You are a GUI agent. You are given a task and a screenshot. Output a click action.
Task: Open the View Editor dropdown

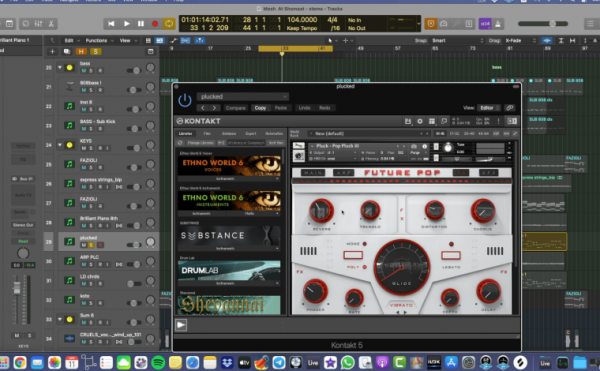pyautogui.click(x=489, y=108)
